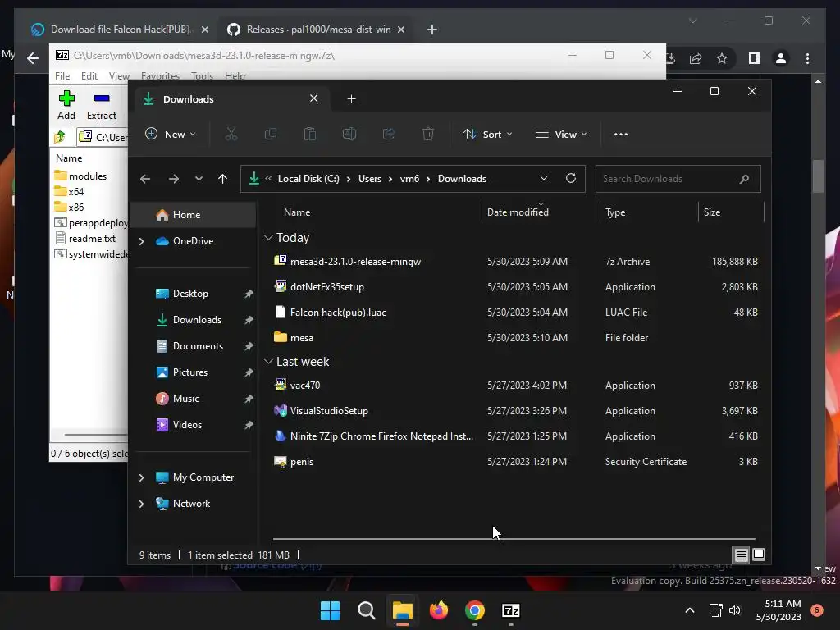Select mesa3d-23.1.0-release-mingw archive
This screenshot has height=630, width=840.
515,262
